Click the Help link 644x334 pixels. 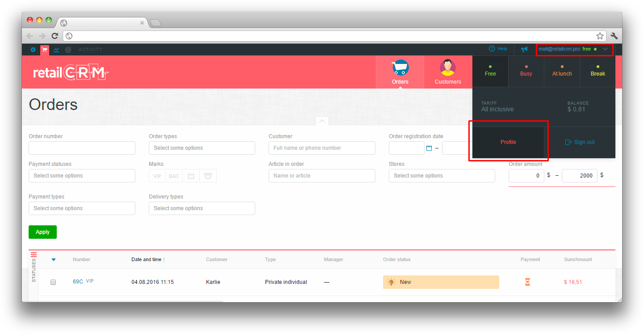pos(502,49)
